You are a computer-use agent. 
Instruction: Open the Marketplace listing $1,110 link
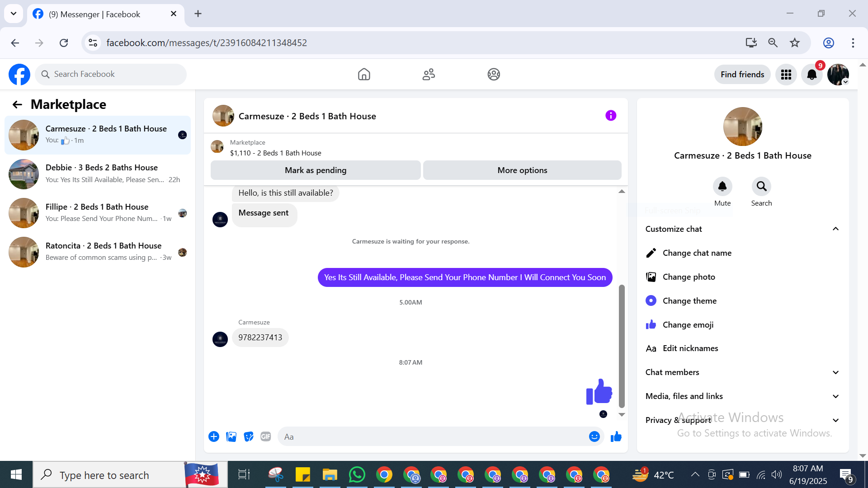(275, 153)
